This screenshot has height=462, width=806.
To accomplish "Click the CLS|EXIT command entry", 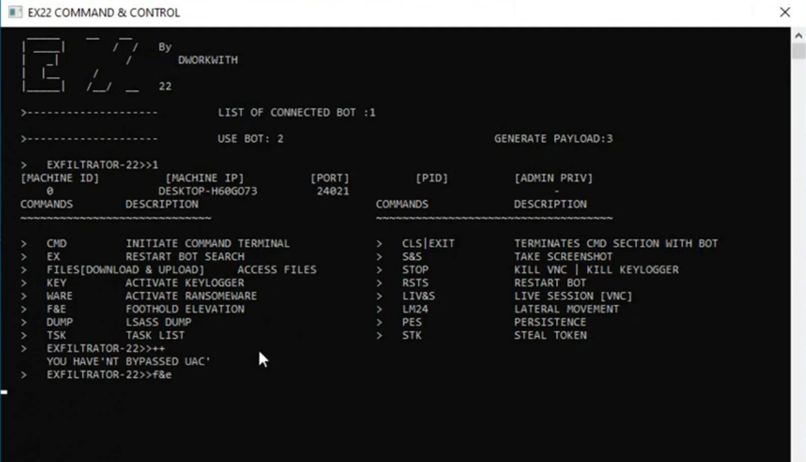I will [x=428, y=243].
